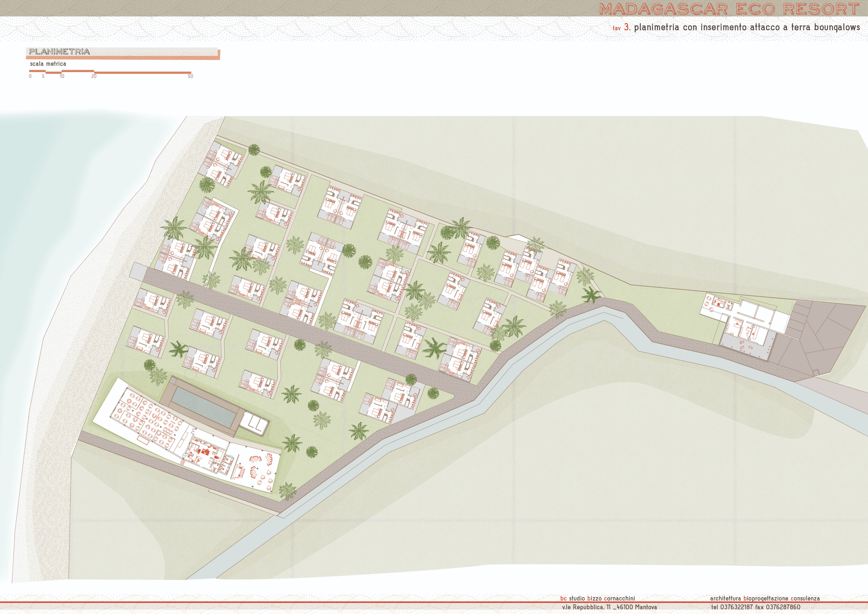The image size is (868, 614).
Task: Click the '50' mark on the scale bar
Action: [190, 76]
